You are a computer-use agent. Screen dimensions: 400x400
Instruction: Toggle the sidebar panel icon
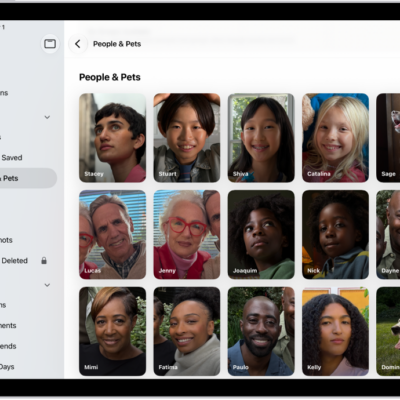click(x=50, y=44)
